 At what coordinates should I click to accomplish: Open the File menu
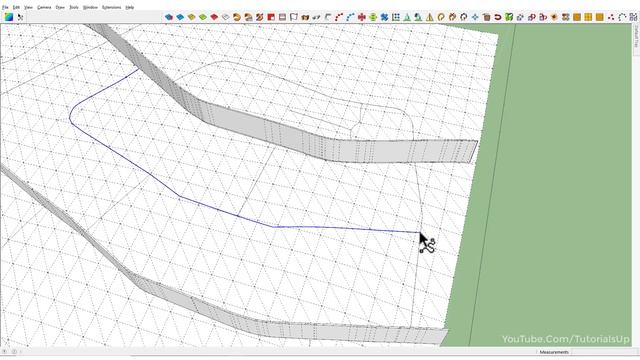tap(5, 7)
